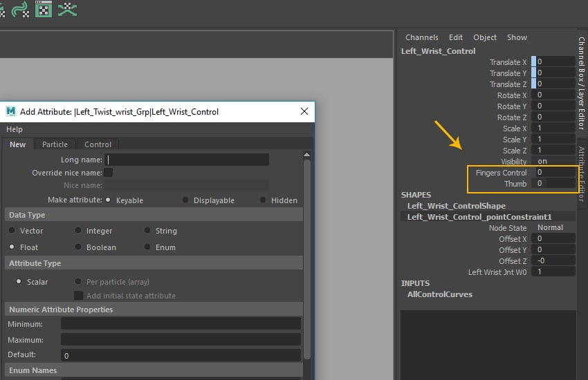Image resolution: width=588 pixels, height=380 pixels.
Task: Choose the Enum data type option
Action: (148, 247)
